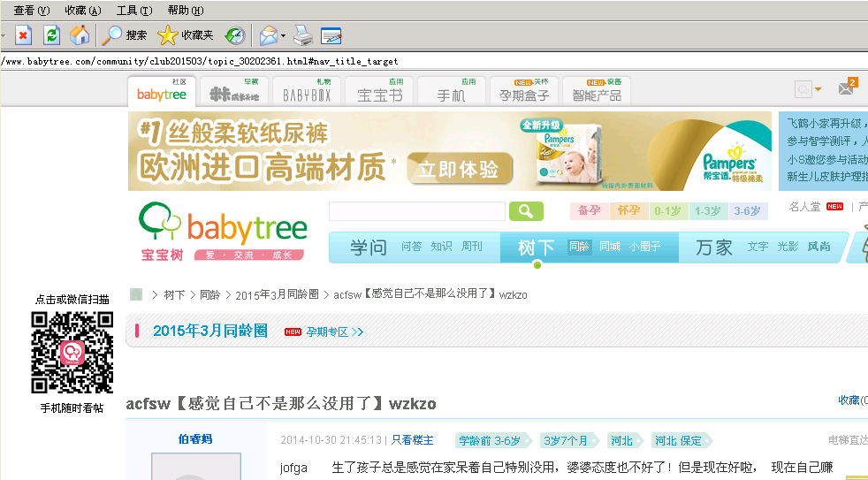Go to the browser Home page icon
Screen dimensions: 868x480
[x=79, y=35]
